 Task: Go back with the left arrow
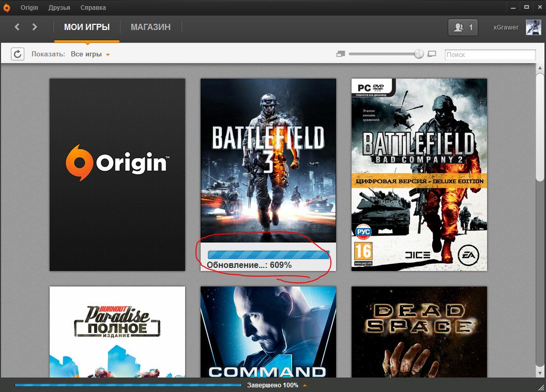(17, 27)
